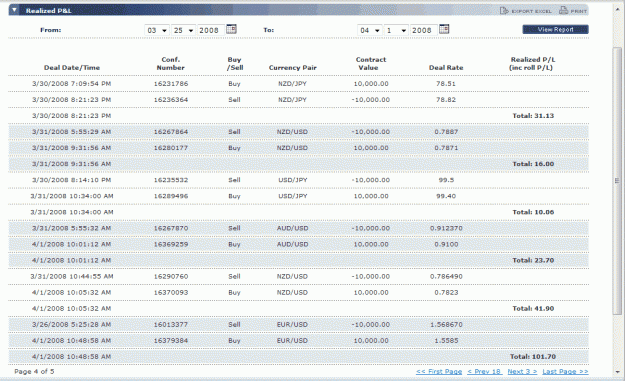Click AUD/USD in the 16369259 row

coord(293,244)
